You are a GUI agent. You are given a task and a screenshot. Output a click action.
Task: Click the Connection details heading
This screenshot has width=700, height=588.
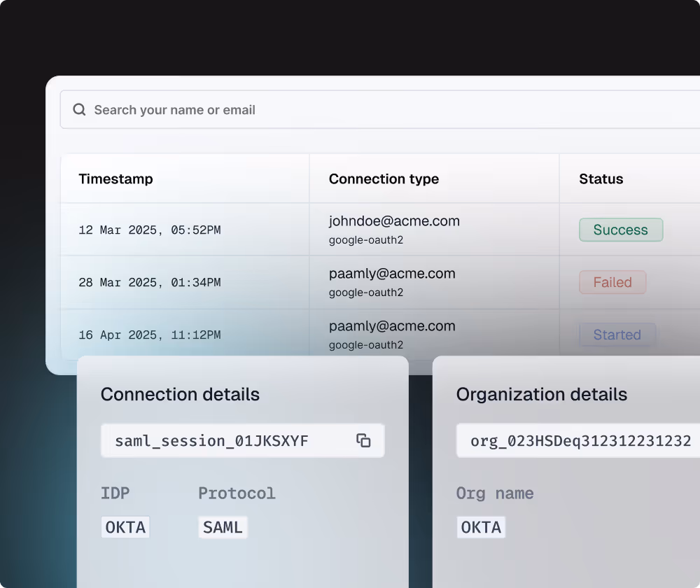[180, 394]
